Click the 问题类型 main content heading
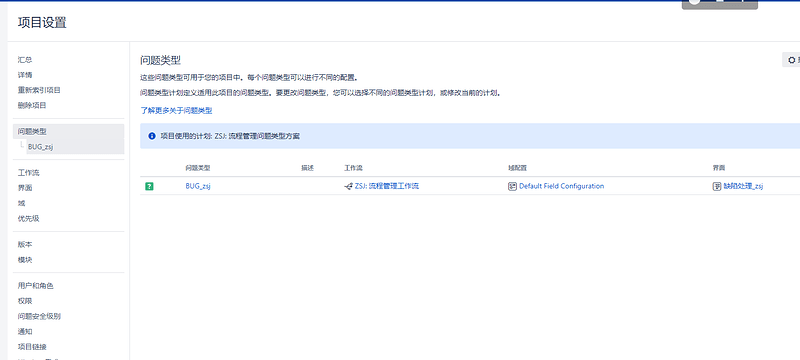This screenshot has height=360, width=800. (161, 60)
